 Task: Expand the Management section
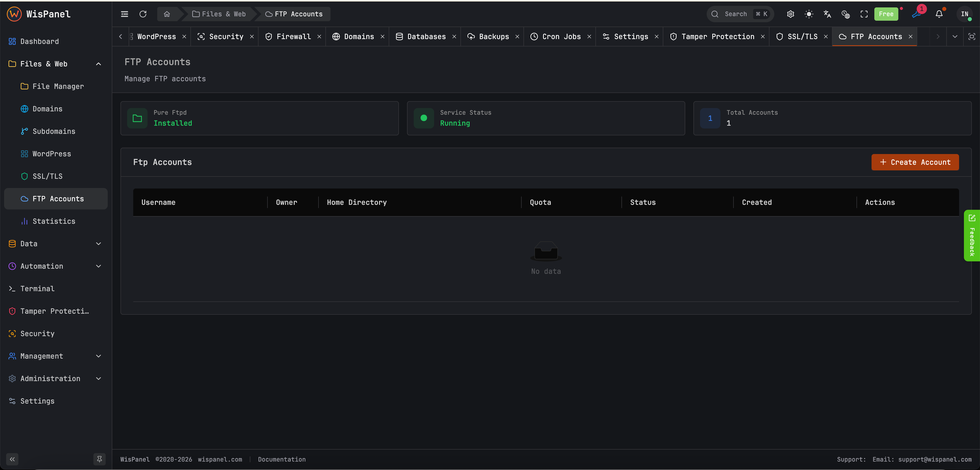pyautogui.click(x=56, y=356)
